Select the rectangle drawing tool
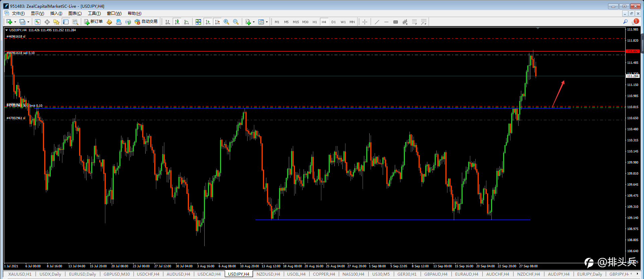The height and width of the screenshot is (279, 644). (x=396, y=22)
